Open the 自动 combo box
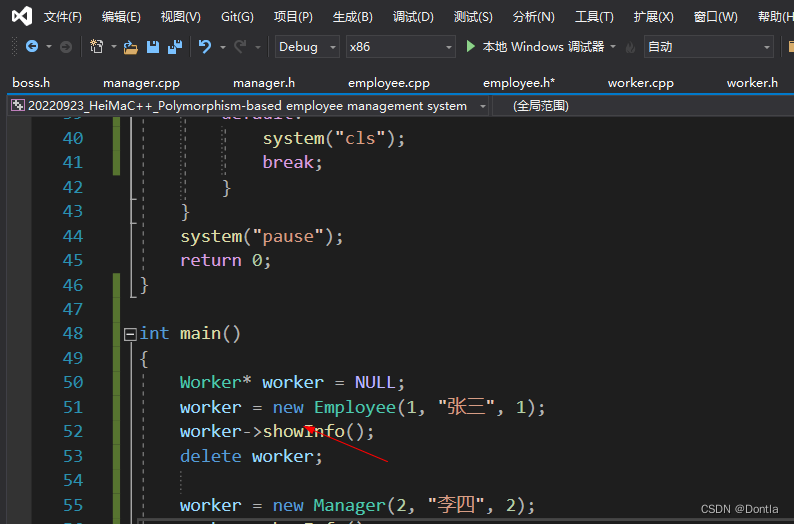Image resolution: width=794 pixels, height=524 pixels. [x=708, y=47]
